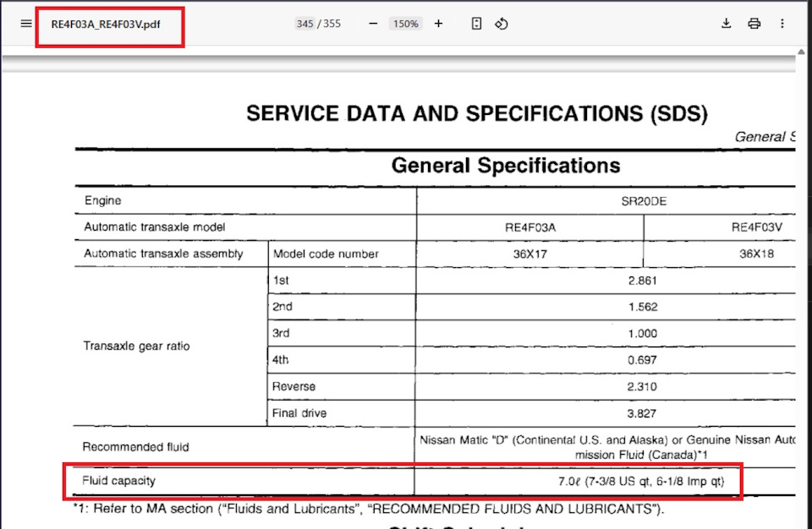
Task: Click the 3.827 final drive value
Action: point(642,413)
